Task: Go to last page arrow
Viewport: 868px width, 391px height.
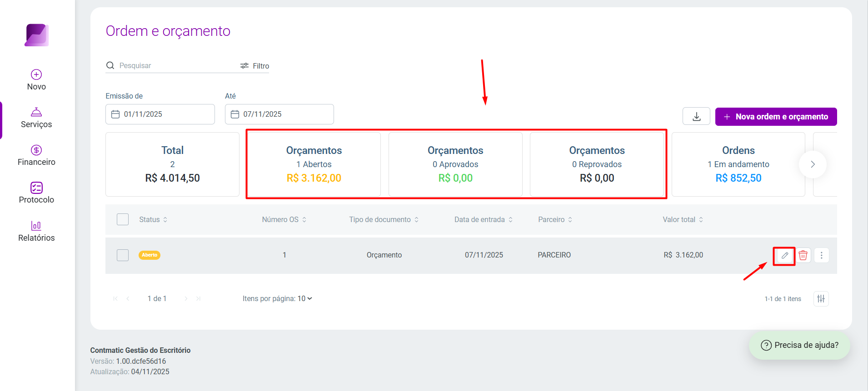Action: [199, 298]
